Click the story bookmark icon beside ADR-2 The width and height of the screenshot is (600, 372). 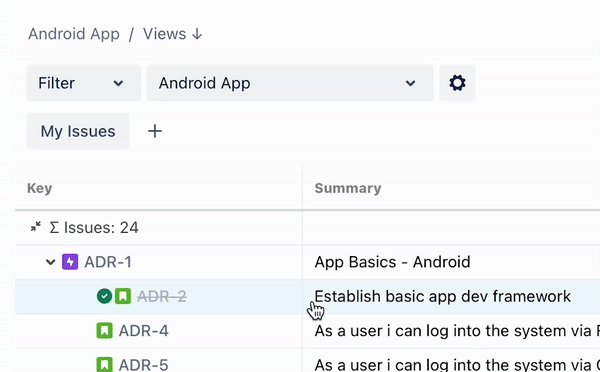click(123, 296)
